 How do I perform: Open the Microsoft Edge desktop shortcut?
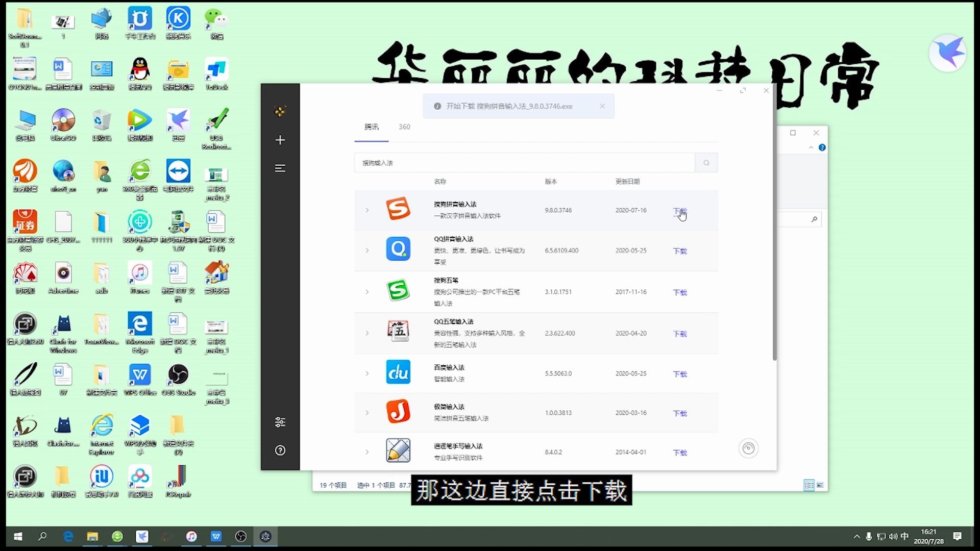[140, 332]
